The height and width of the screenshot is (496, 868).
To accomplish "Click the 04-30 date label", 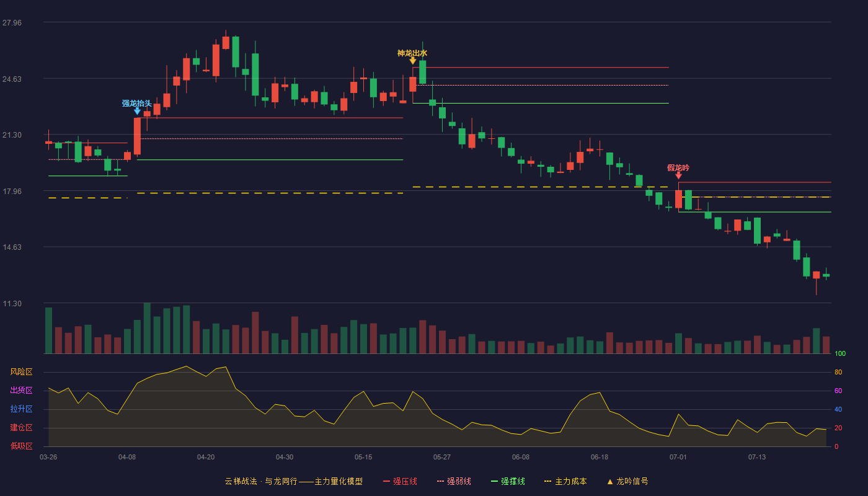I will click(285, 457).
